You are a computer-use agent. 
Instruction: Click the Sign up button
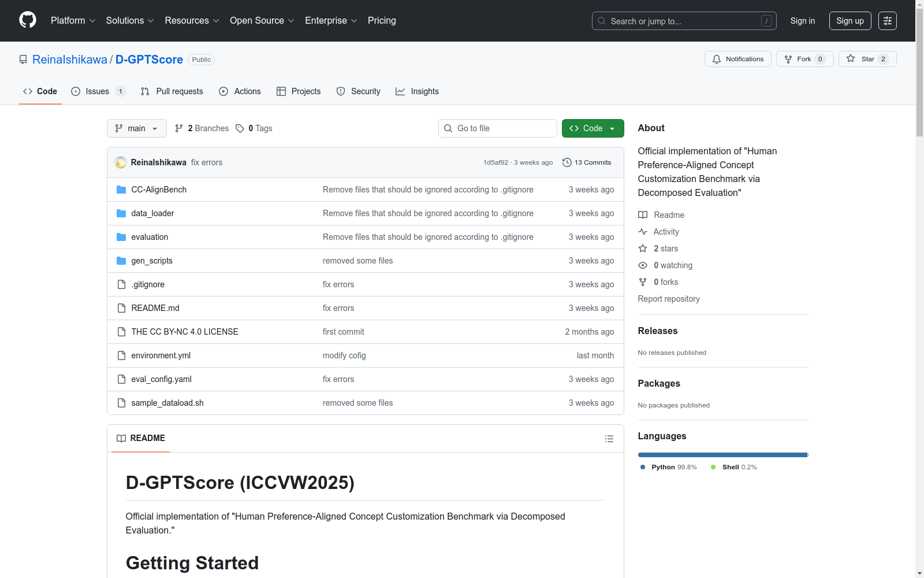(850, 21)
